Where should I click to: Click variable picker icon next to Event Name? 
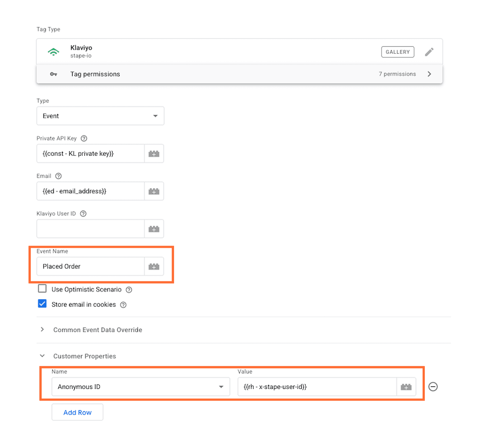coord(154,267)
